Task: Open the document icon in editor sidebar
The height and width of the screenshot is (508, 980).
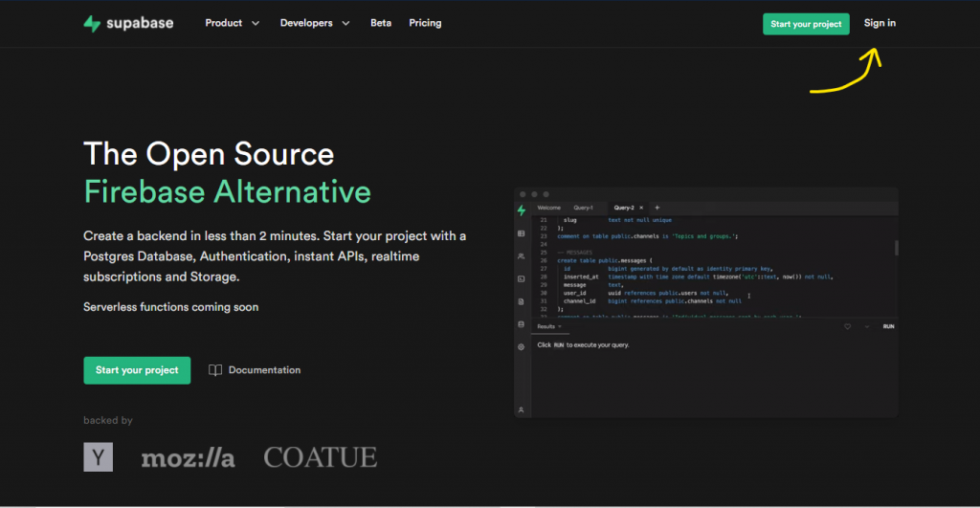Action: pyautogui.click(x=522, y=301)
